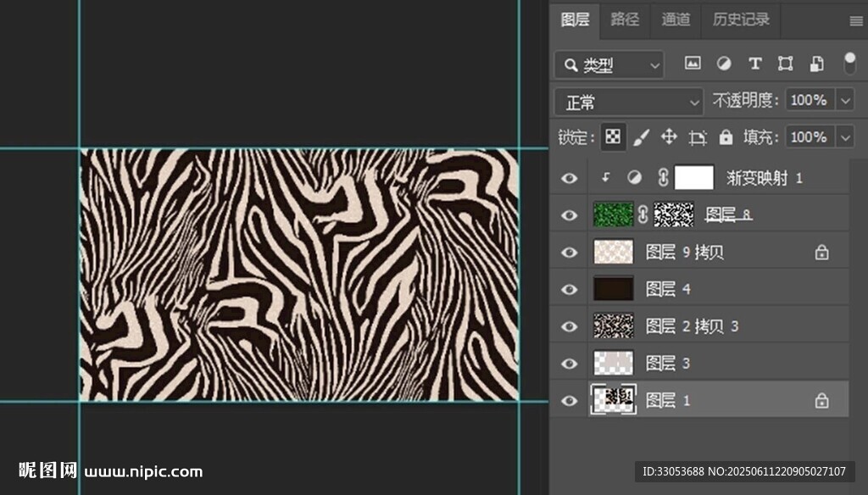
Task: Select the 图层 8 layer name
Action: coord(728,214)
